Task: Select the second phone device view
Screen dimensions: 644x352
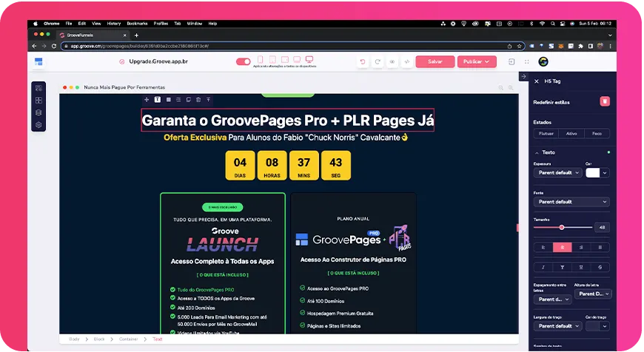Action: pos(272,60)
